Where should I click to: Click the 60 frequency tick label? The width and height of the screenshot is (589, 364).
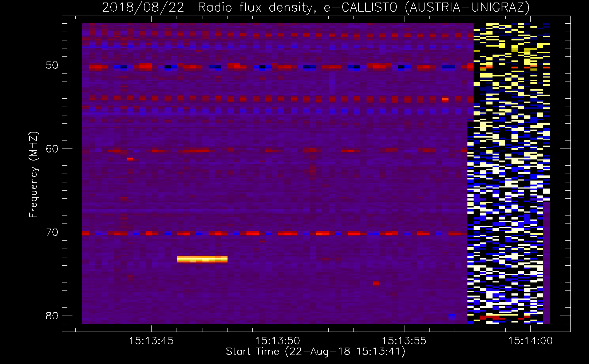pyautogui.click(x=52, y=149)
